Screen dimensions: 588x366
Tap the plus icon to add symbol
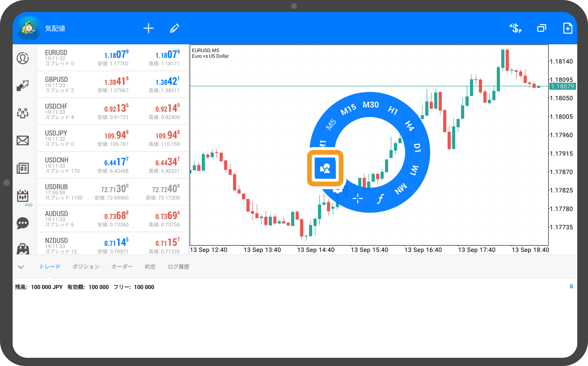148,28
